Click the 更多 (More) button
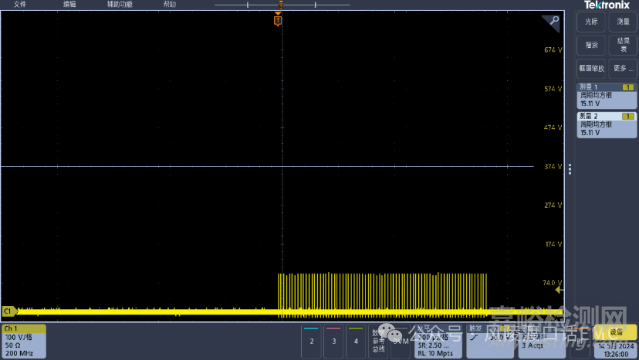The image size is (639, 360). [x=623, y=68]
